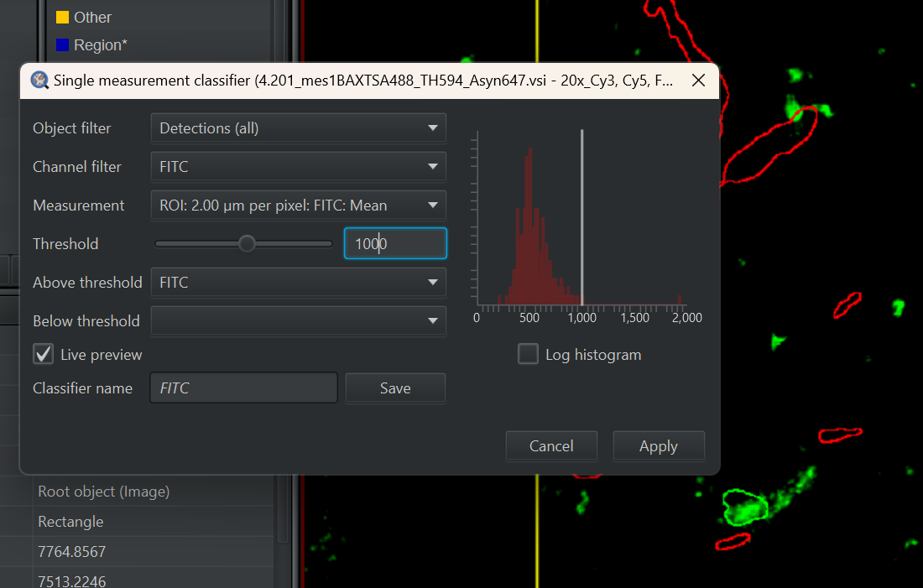Click the Cancel button
Screen dimensions: 923x588
pos(551,445)
